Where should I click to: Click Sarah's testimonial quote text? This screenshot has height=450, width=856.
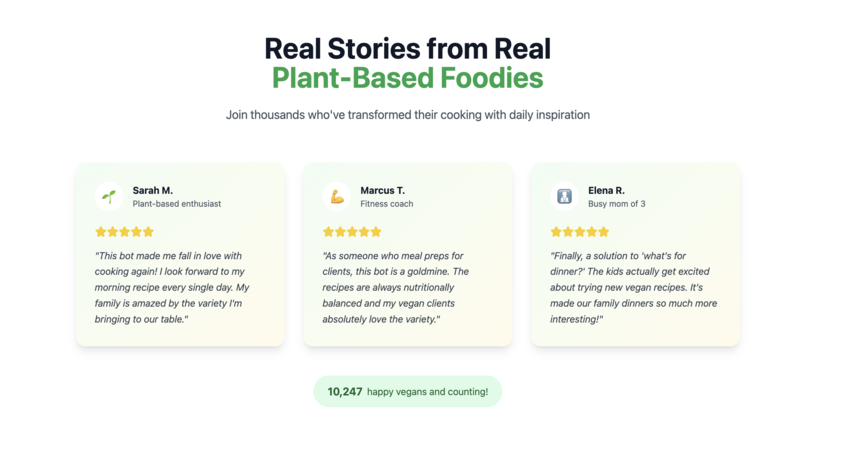tap(172, 287)
